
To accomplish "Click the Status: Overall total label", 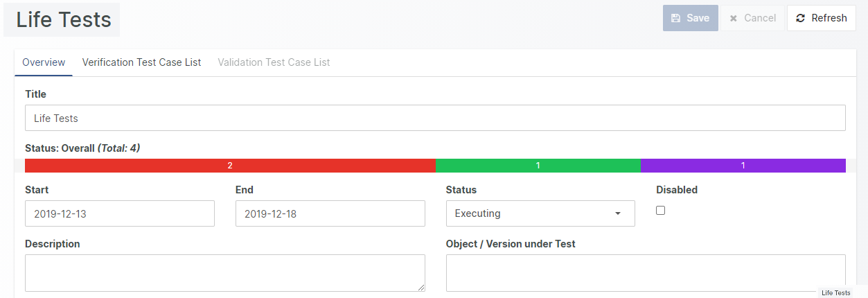I will pyautogui.click(x=82, y=148).
